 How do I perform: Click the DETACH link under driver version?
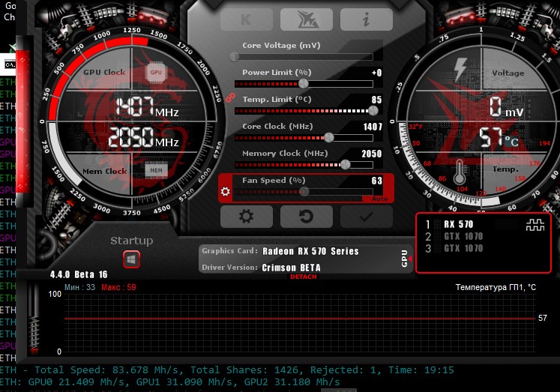coord(303,277)
